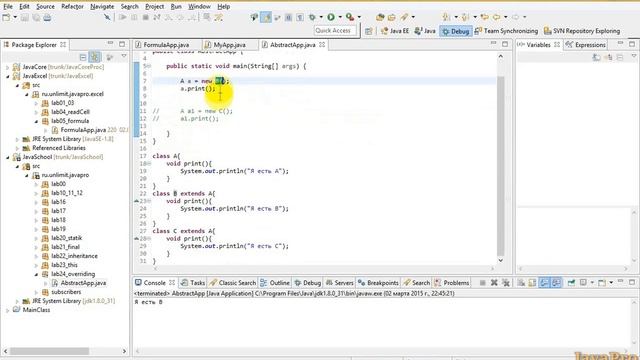
Task: Toggle Show Whitespace Characters
Action: point(300,17)
